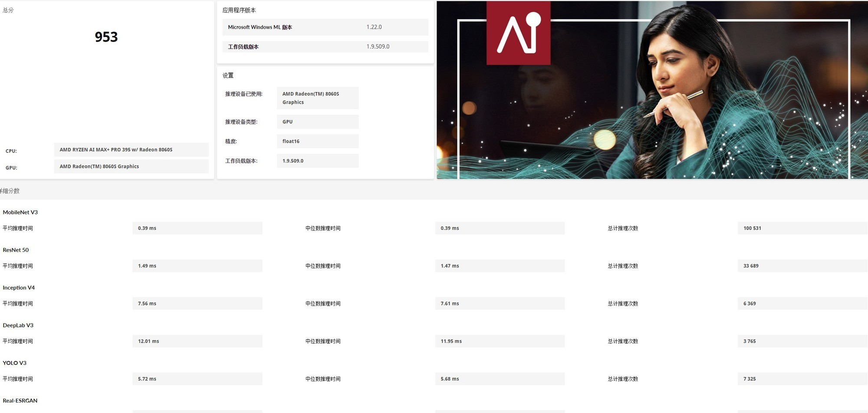868x413 pixels.
Task: Click the Real-ESRGAN section heading
Action: pos(20,400)
